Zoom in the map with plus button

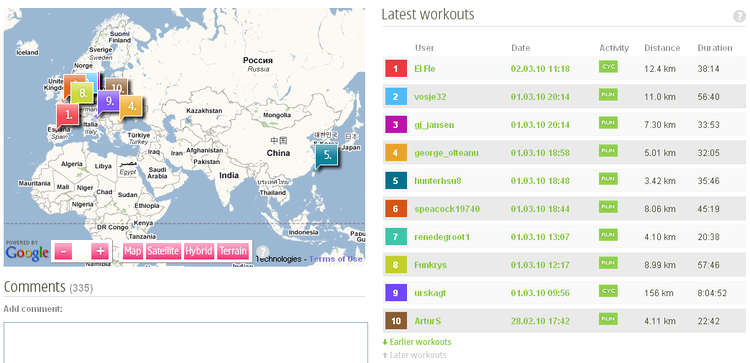100,252
